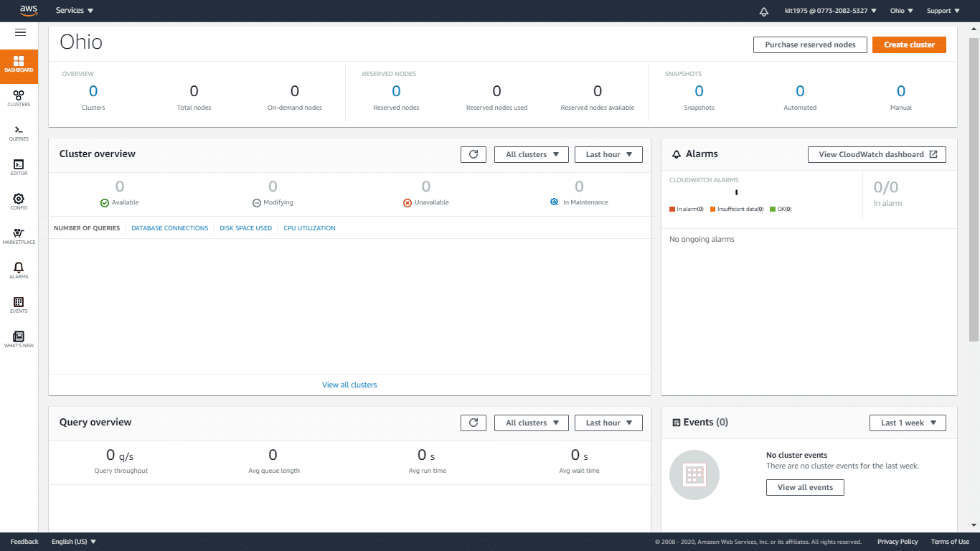Expand the navigation hamburger menu
This screenshot has width=980, height=551.
(19, 32)
